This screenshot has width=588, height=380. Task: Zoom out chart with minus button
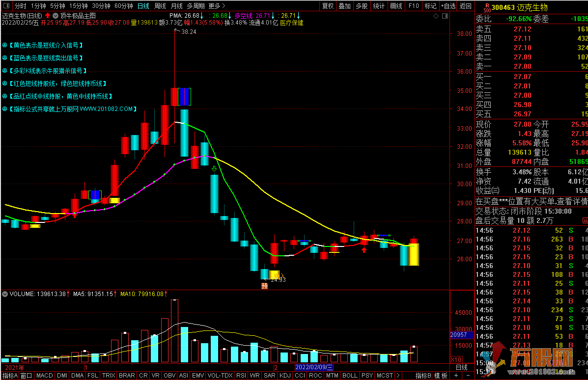[x=468, y=376]
